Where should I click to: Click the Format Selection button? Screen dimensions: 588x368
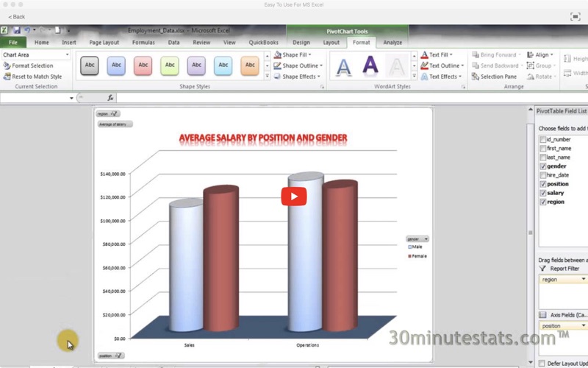[28, 66]
